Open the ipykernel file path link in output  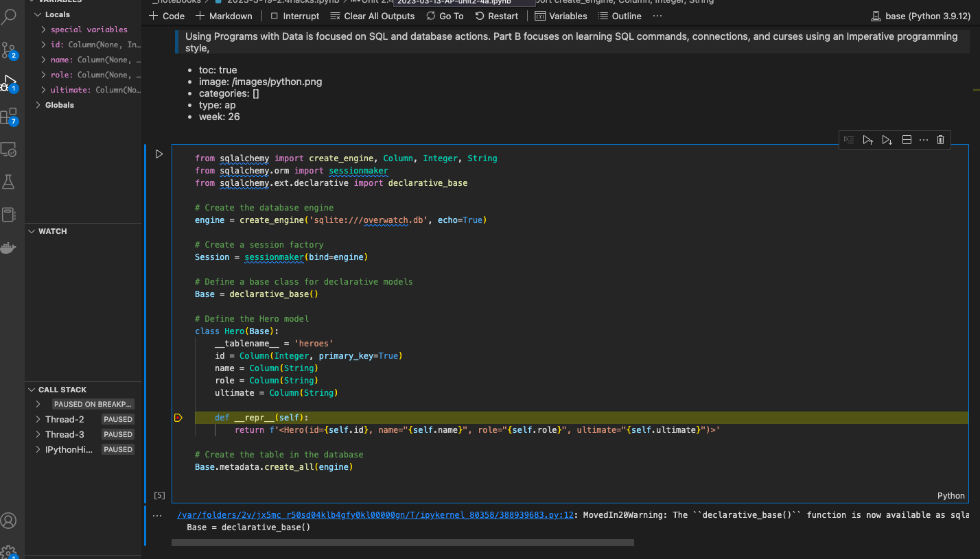point(375,515)
